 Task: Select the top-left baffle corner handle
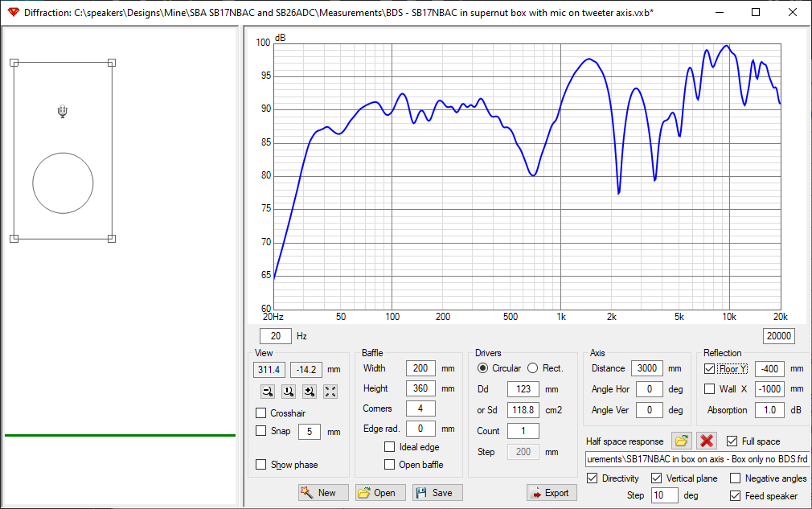coord(14,63)
